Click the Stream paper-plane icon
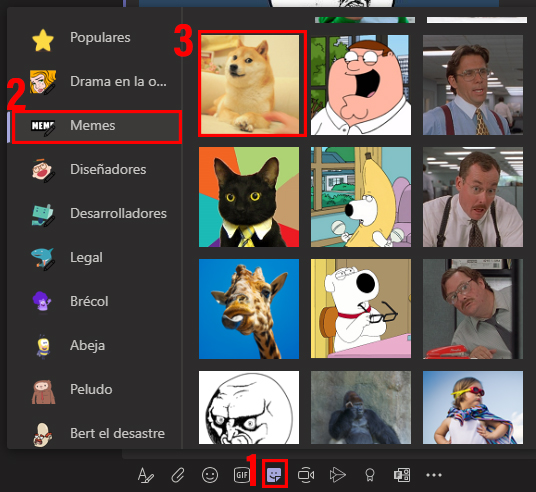Image resolution: width=536 pixels, height=492 pixels. [x=338, y=475]
